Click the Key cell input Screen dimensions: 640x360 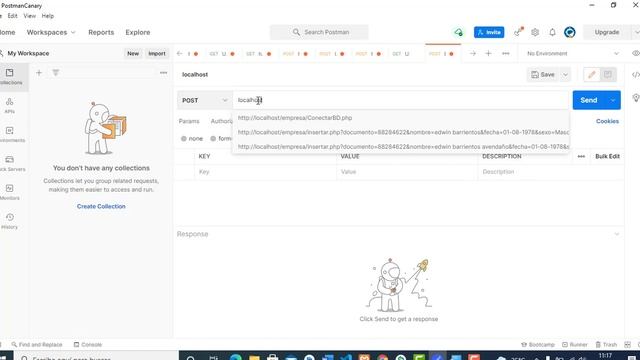tap(265, 172)
